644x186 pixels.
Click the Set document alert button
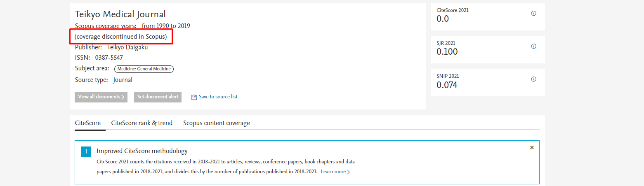[x=158, y=97]
